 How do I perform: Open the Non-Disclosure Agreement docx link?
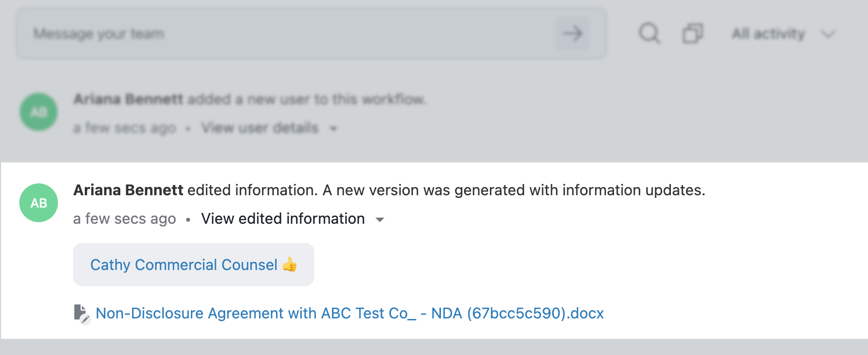tap(350, 313)
